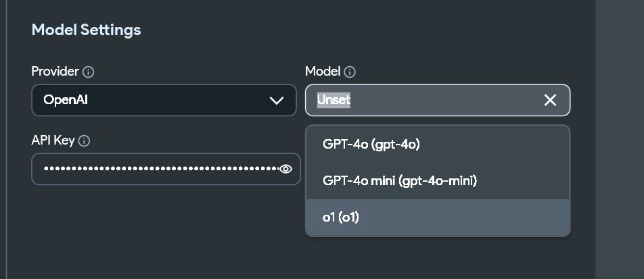The image size is (644, 279).
Task: Reveal the API key with eye icon
Action: pos(285,169)
